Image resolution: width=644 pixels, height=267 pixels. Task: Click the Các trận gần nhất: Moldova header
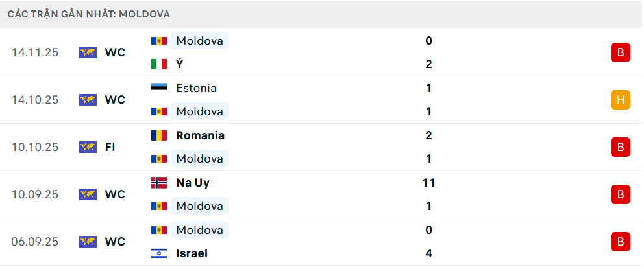89,14
